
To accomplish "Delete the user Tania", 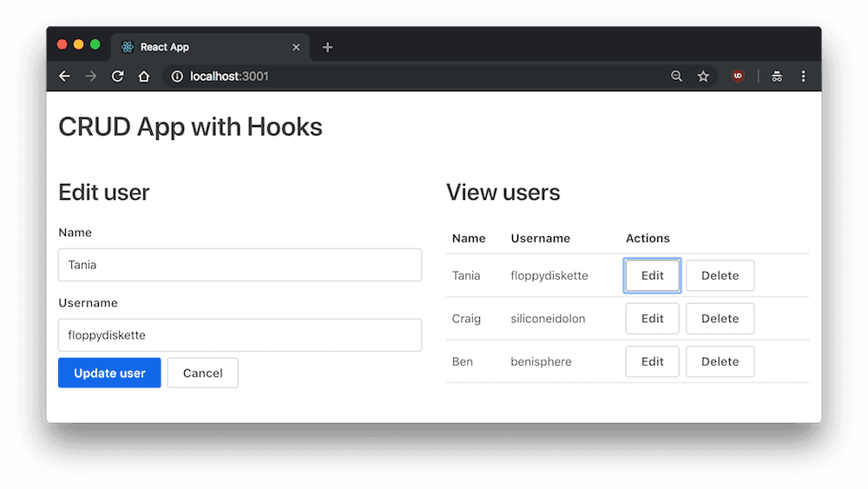I will [x=720, y=276].
